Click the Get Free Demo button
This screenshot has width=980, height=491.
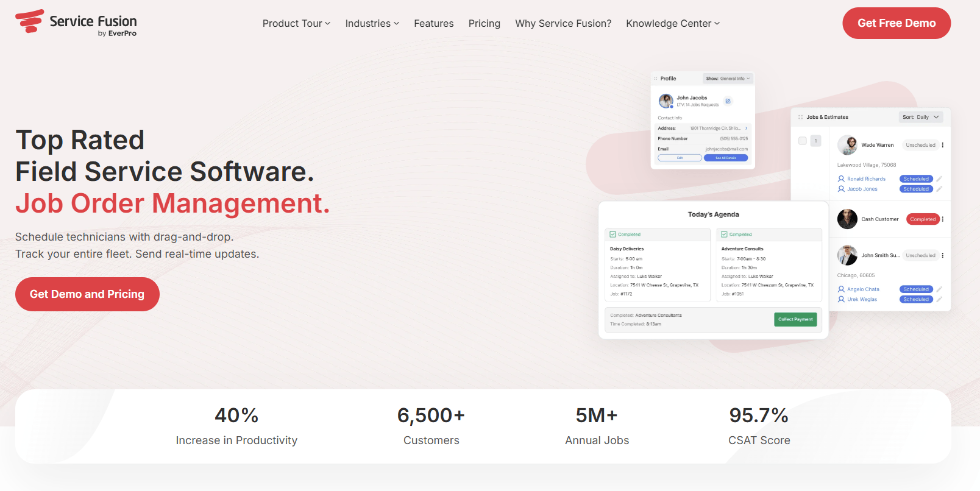click(x=897, y=23)
